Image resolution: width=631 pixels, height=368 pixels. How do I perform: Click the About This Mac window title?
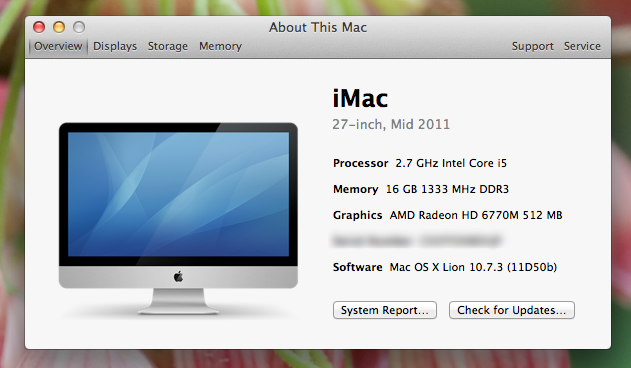[318, 27]
